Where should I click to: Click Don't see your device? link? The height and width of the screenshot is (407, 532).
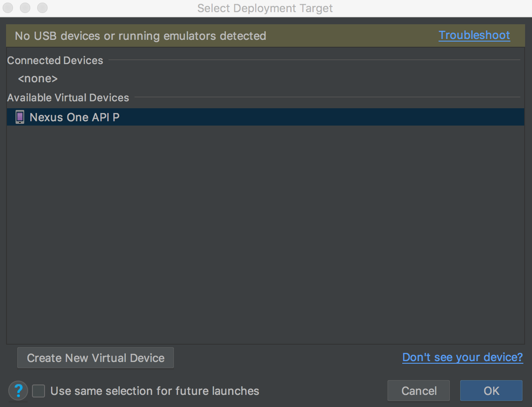462,357
